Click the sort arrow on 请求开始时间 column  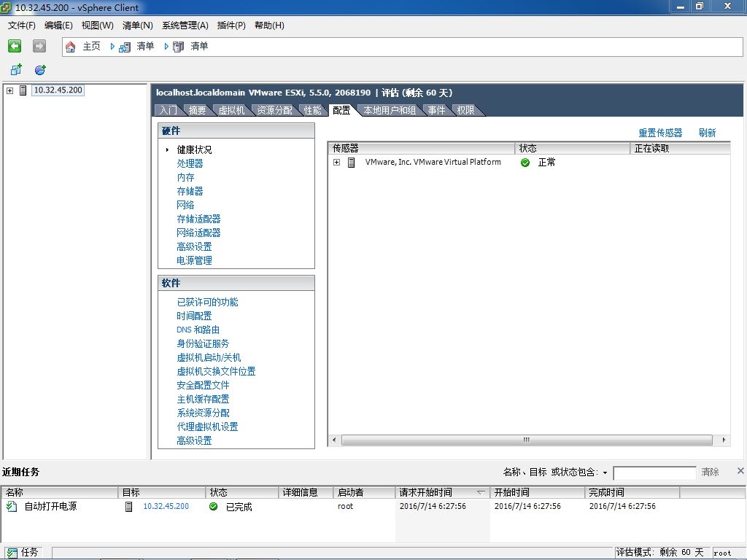pyautogui.click(x=481, y=492)
